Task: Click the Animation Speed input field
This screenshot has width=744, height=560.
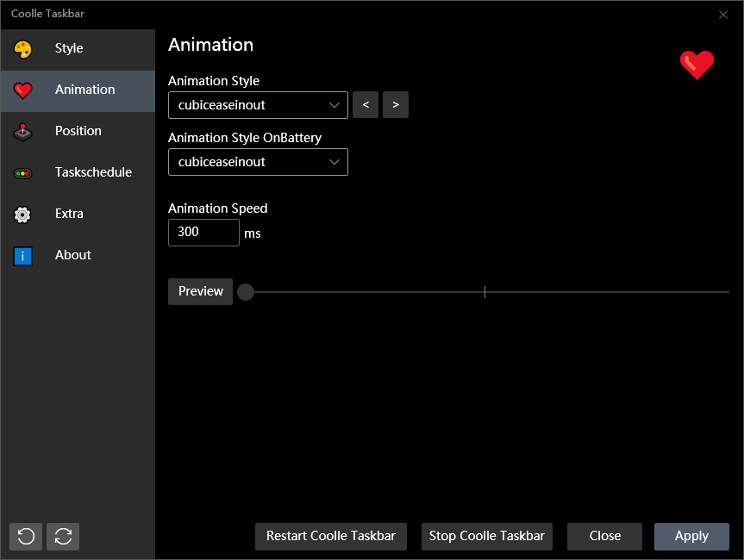Action: [x=203, y=233]
